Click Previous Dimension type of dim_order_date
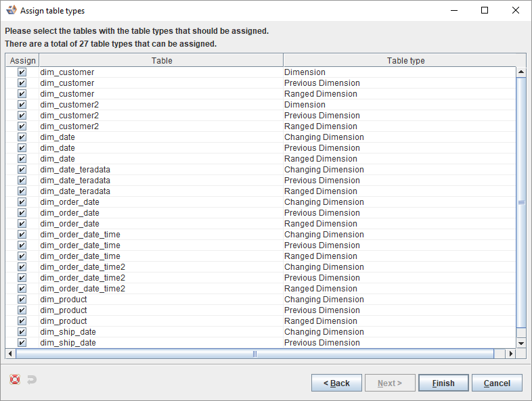This screenshot has width=532, height=401. pos(400,213)
